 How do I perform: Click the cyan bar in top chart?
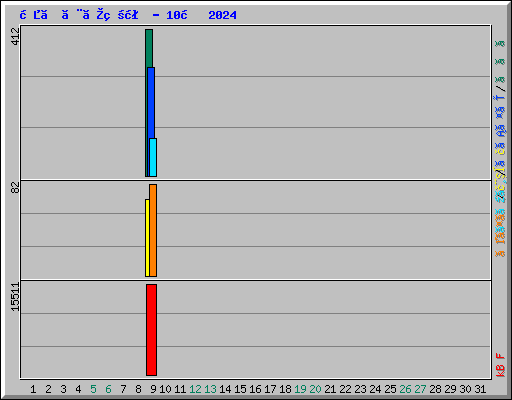click(x=153, y=157)
